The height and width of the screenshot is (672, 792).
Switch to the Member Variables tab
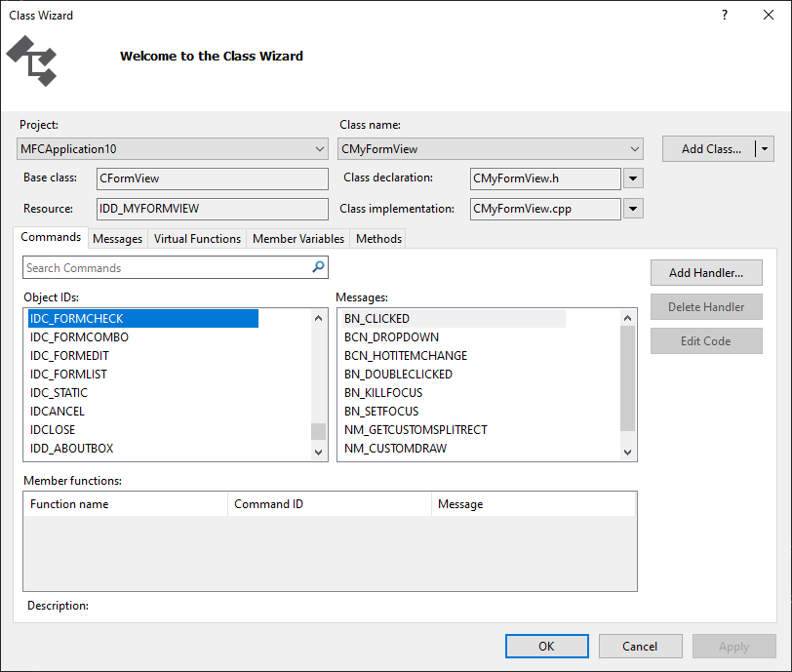(x=297, y=238)
